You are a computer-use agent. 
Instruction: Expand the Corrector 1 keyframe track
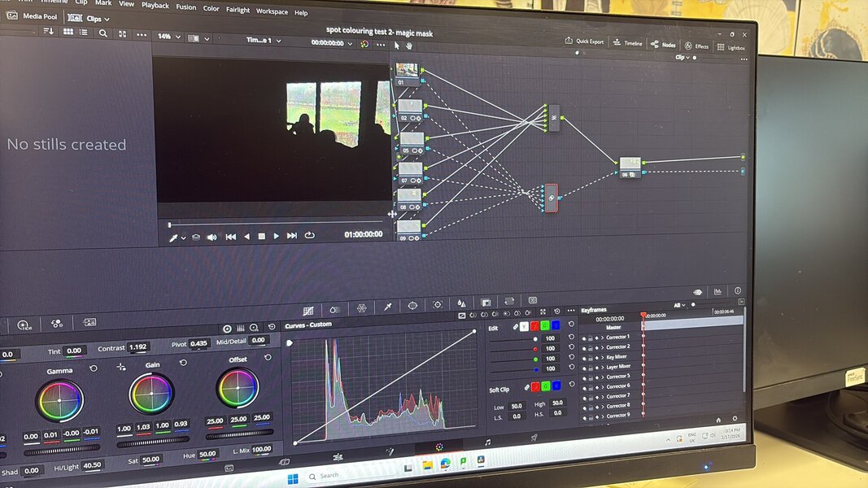tap(601, 337)
